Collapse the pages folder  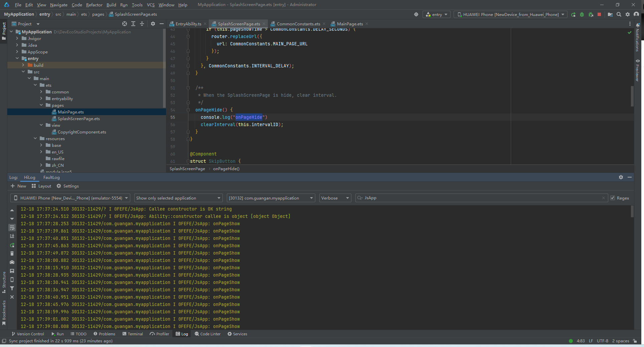(x=41, y=105)
